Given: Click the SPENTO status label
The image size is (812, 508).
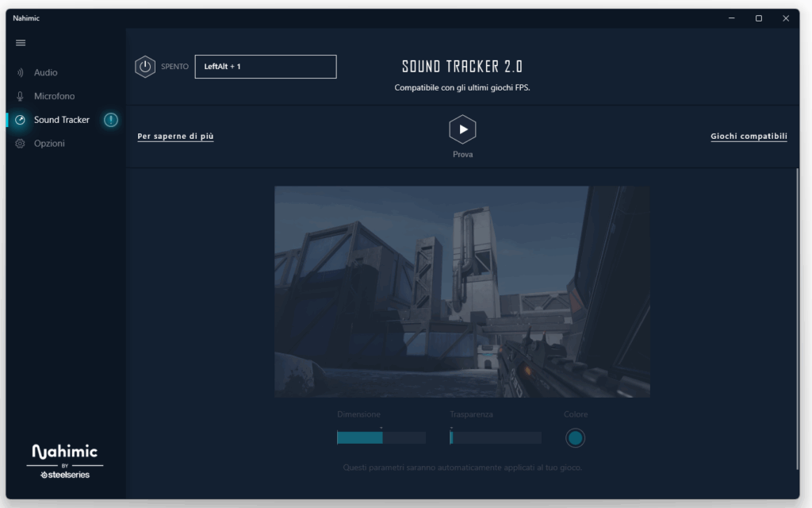Looking at the screenshot, I should click(x=174, y=67).
